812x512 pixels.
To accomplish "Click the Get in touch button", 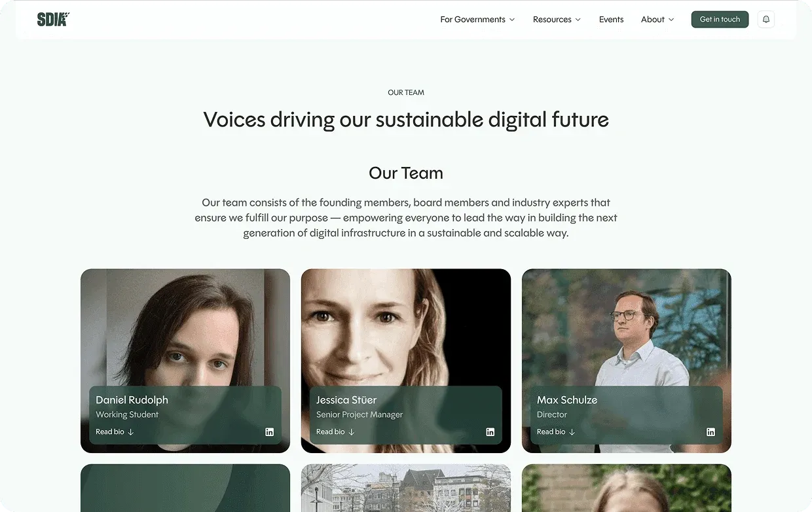I will point(720,20).
